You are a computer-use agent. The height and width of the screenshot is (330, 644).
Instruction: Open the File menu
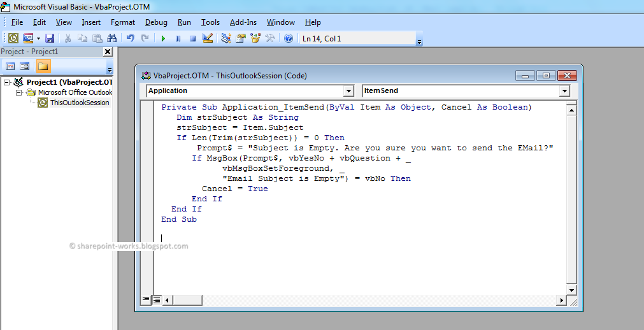(x=17, y=22)
